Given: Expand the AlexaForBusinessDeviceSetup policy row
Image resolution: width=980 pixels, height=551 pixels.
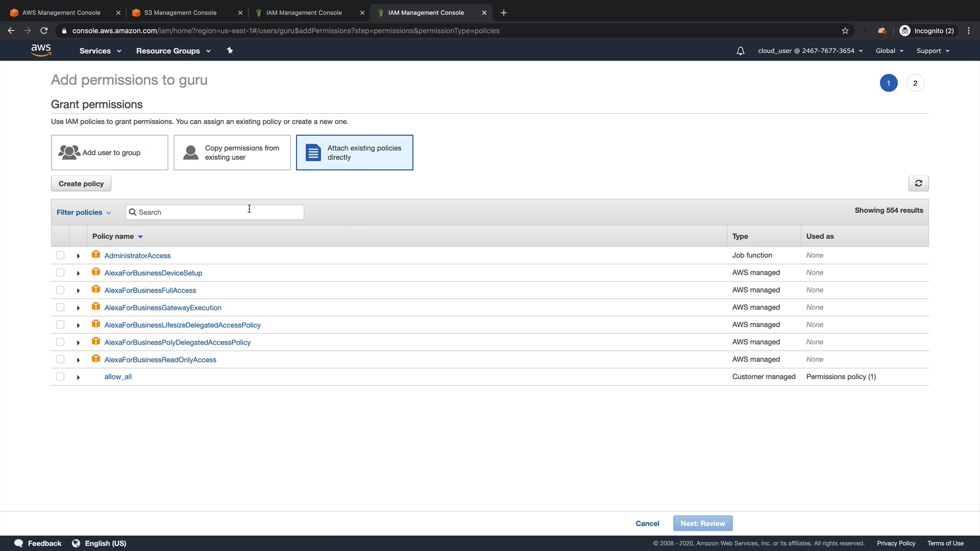Looking at the screenshot, I should 78,273.
